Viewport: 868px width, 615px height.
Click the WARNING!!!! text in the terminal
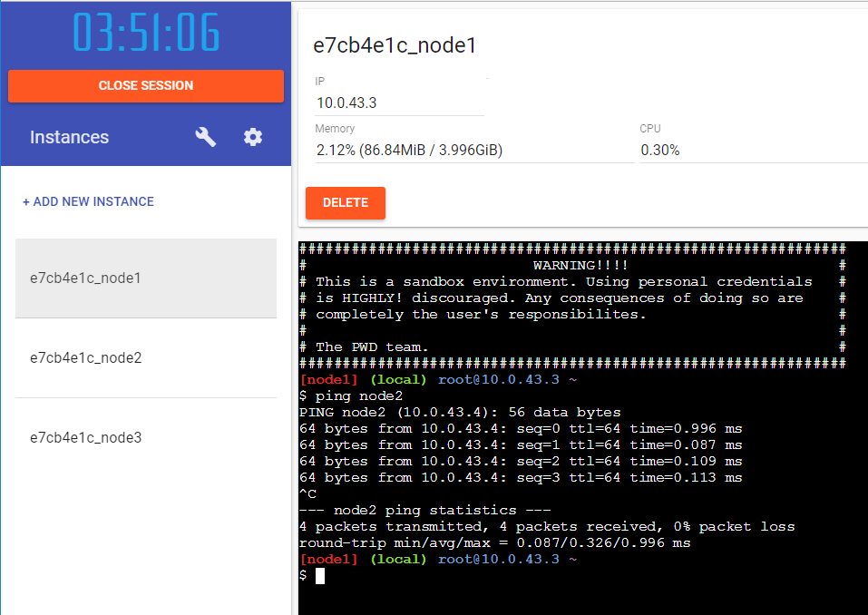[580, 265]
